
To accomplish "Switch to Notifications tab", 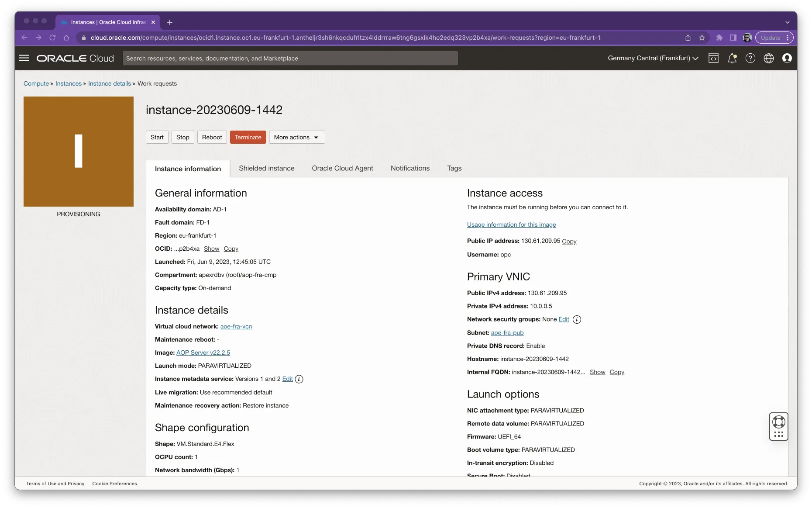I will [x=410, y=168].
